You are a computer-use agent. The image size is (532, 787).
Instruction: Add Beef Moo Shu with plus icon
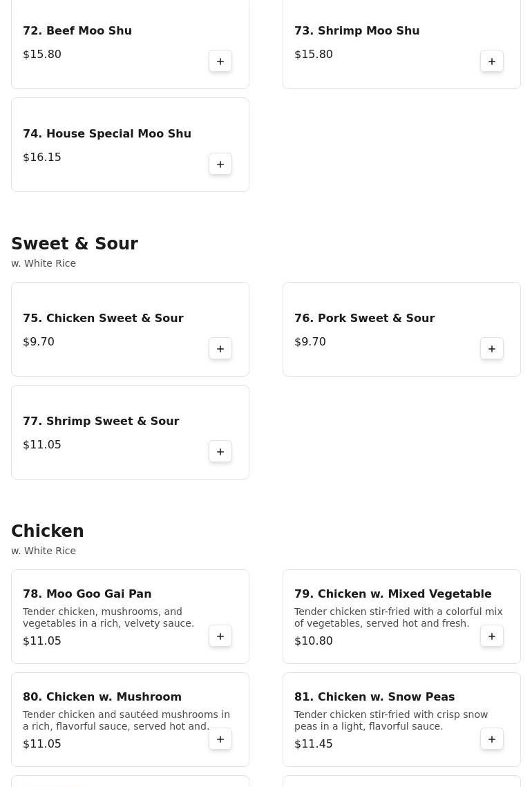[220, 61]
